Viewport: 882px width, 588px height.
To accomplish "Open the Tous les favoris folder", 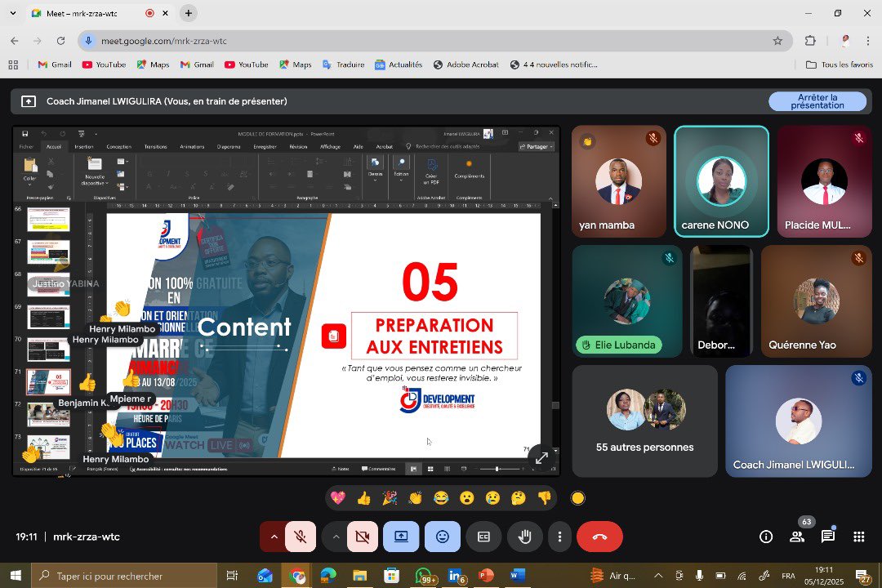I will [840, 65].
